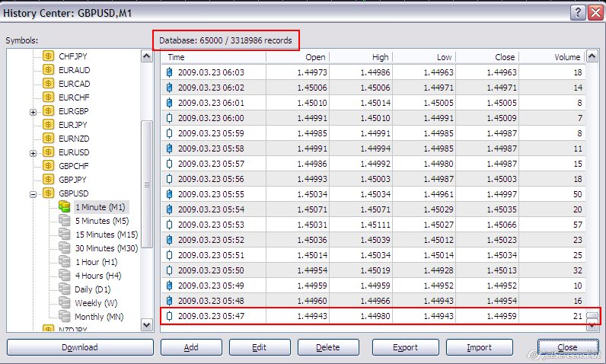606x364 pixels.
Task: Click the CHFJPY dollar coin icon
Action: [48, 56]
